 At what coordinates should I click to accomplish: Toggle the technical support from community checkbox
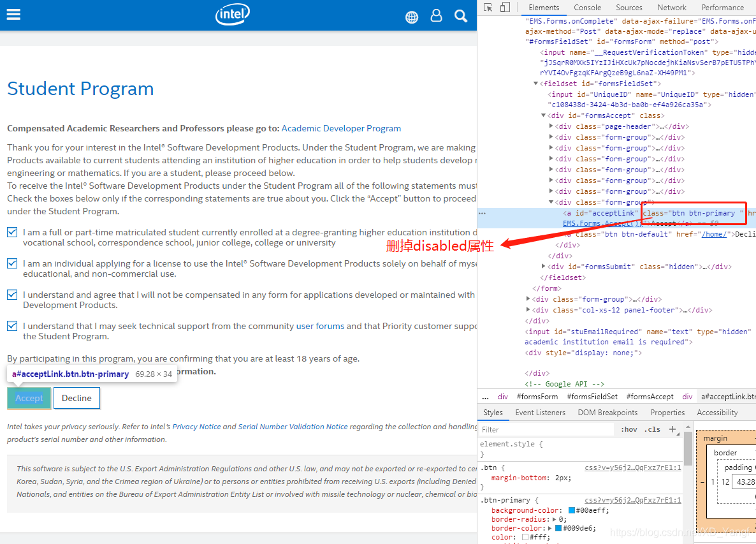point(13,327)
